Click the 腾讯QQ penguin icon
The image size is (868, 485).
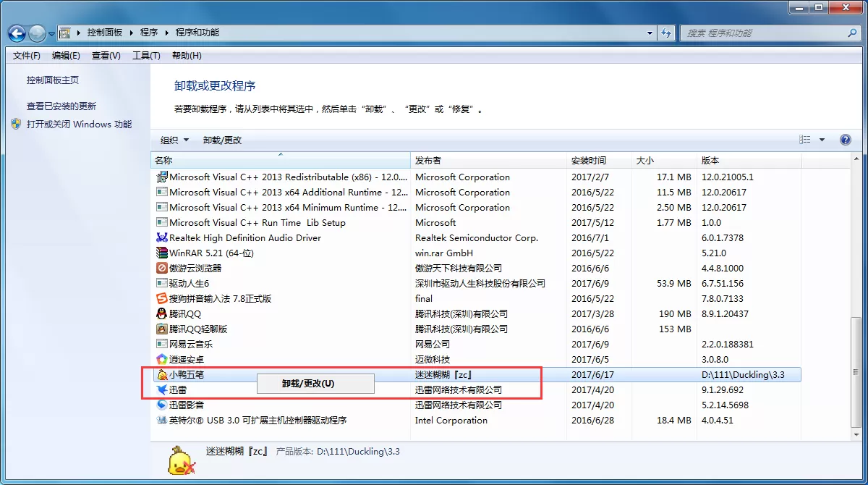[162, 314]
